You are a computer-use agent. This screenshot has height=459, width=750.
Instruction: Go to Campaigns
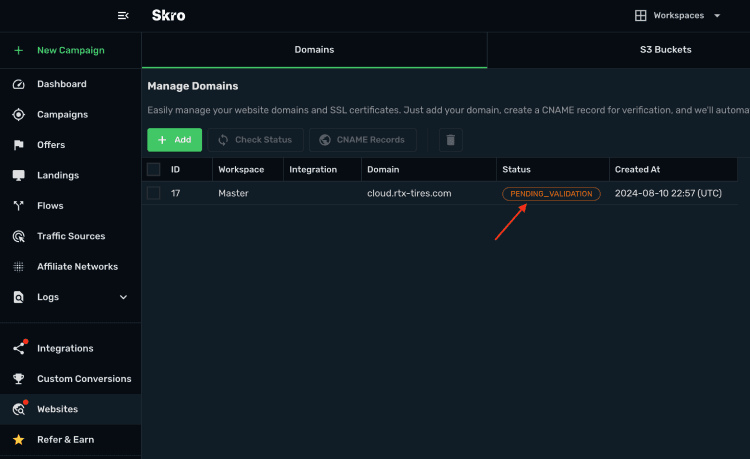63,115
